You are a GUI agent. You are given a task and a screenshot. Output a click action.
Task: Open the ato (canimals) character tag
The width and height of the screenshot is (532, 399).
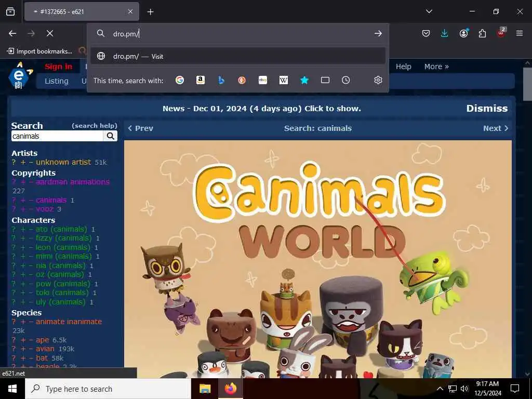click(61, 229)
